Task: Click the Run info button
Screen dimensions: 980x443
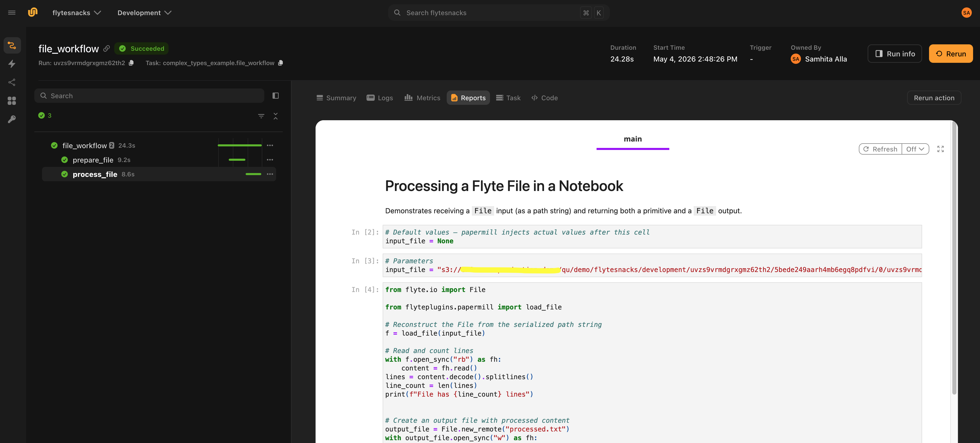Action: 894,54
